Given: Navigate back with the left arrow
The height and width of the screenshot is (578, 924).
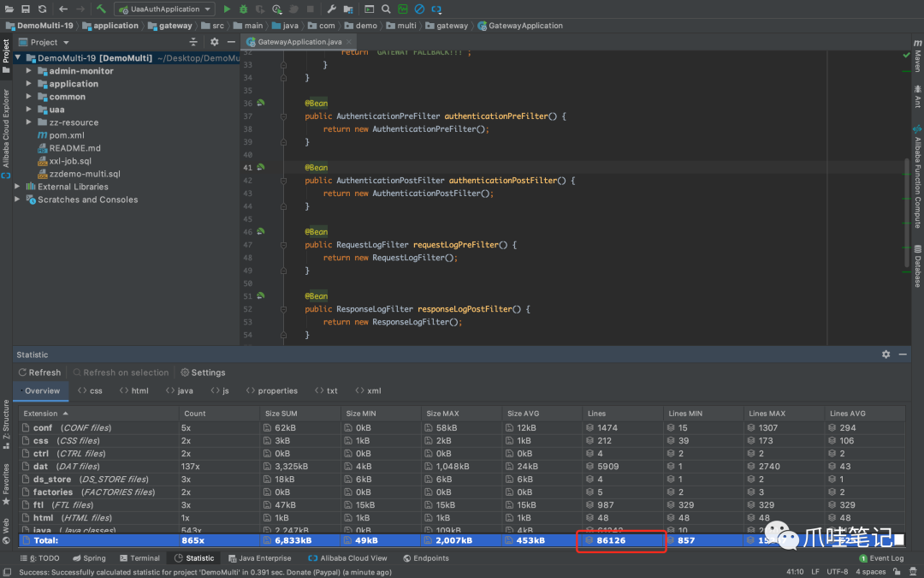Looking at the screenshot, I should (x=63, y=9).
